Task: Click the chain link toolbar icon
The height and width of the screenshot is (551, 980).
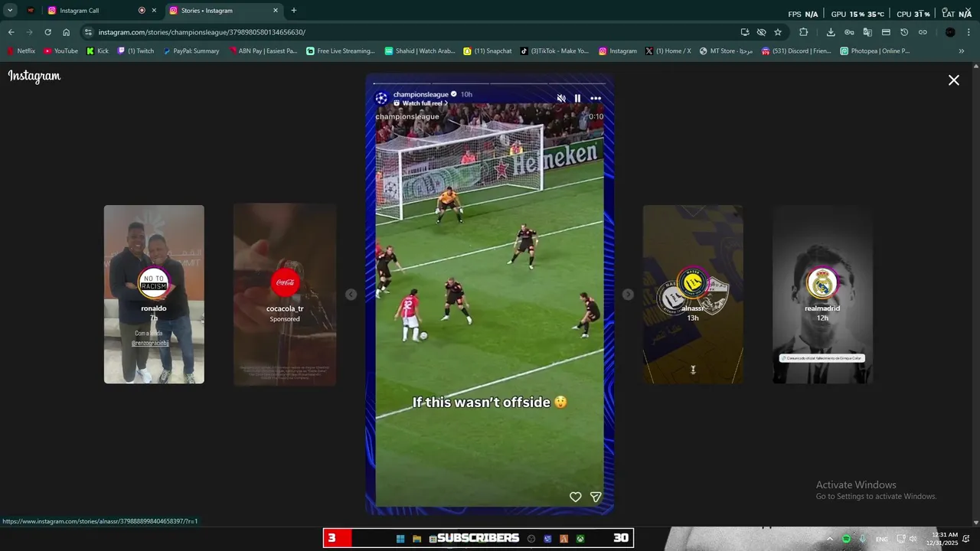Action: (923, 32)
